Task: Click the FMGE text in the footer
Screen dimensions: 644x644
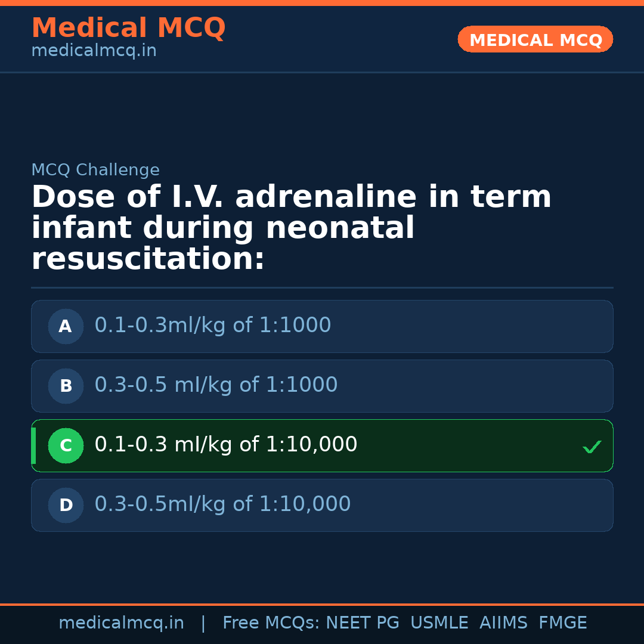Action: coord(562,623)
